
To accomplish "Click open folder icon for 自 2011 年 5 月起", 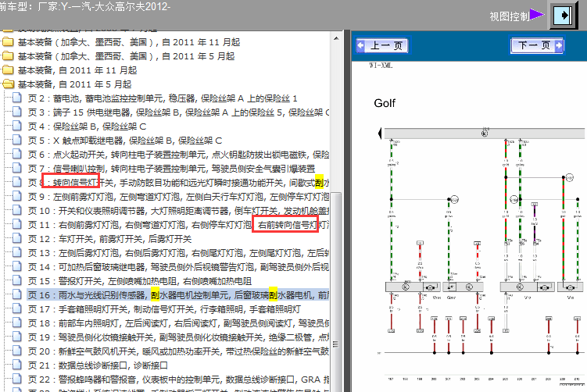I will [8, 84].
